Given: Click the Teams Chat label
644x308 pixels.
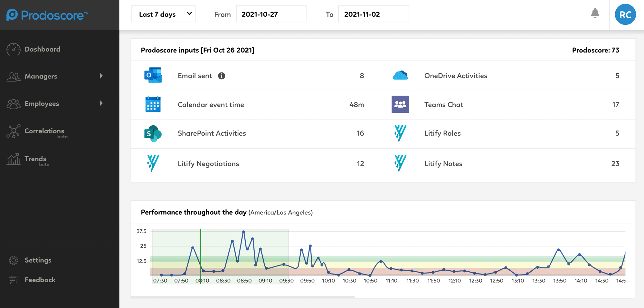Looking at the screenshot, I should [444, 105].
